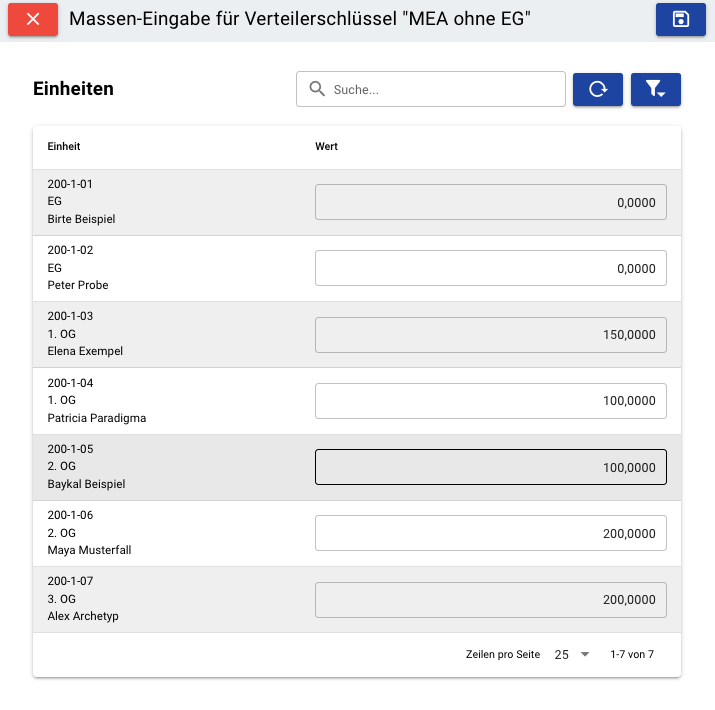Select the row for Baykal Beispiel
Image resolution: width=715 pixels, height=710 pixels.
pos(357,467)
